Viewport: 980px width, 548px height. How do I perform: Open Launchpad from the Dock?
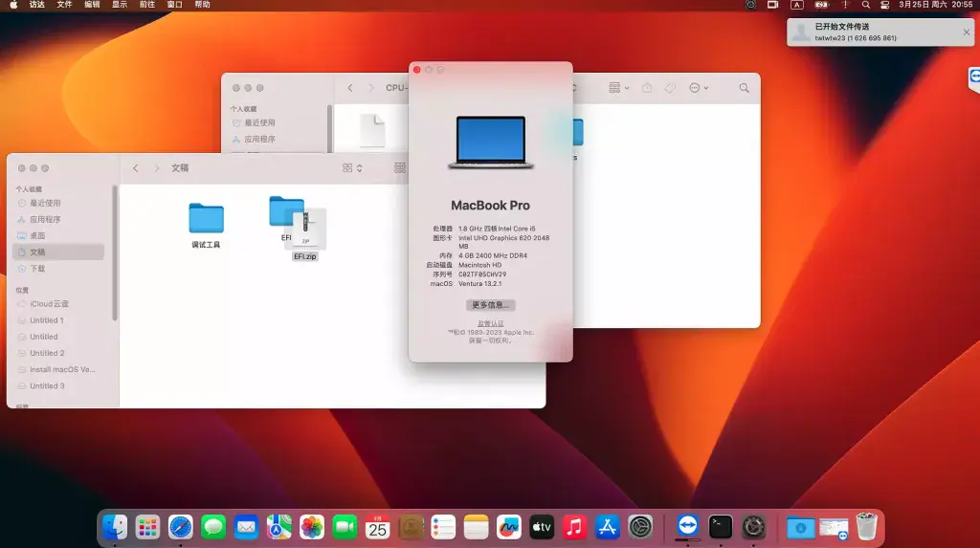147,527
